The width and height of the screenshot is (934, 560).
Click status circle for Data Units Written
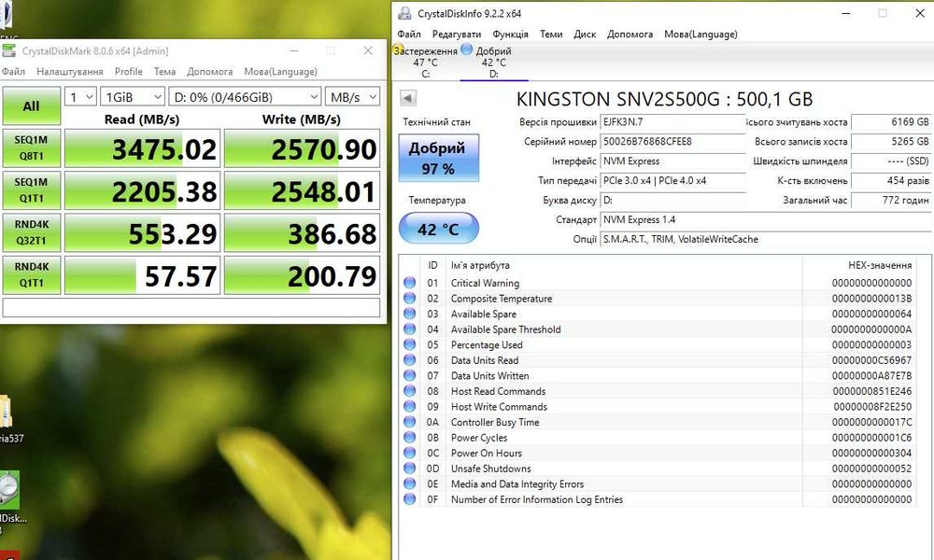(409, 375)
